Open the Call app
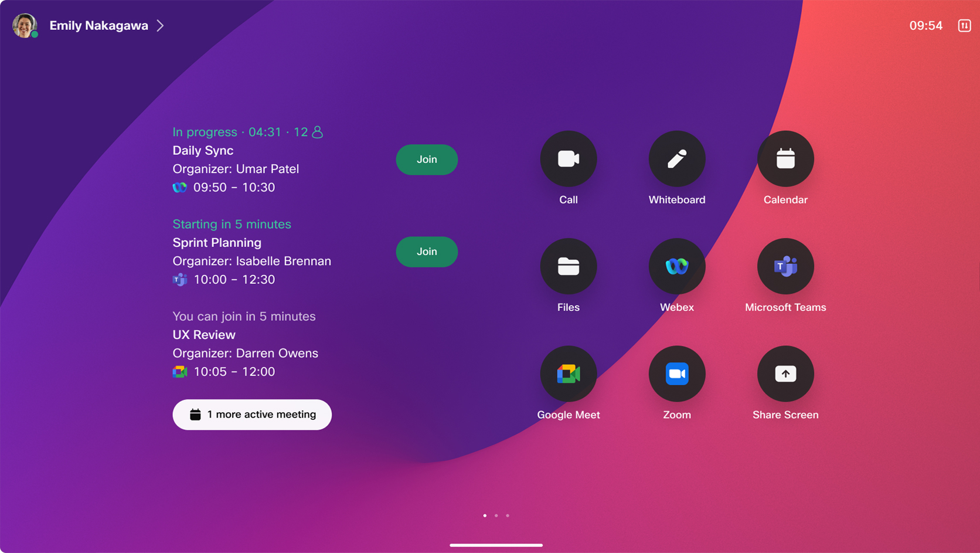This screenshot has width=980, height=553. coord(568,159)
